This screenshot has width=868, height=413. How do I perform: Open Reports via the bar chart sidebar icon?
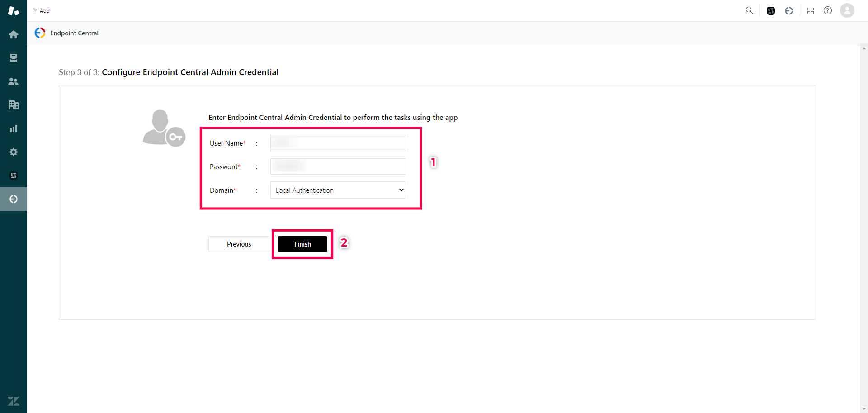click(14, 128)
